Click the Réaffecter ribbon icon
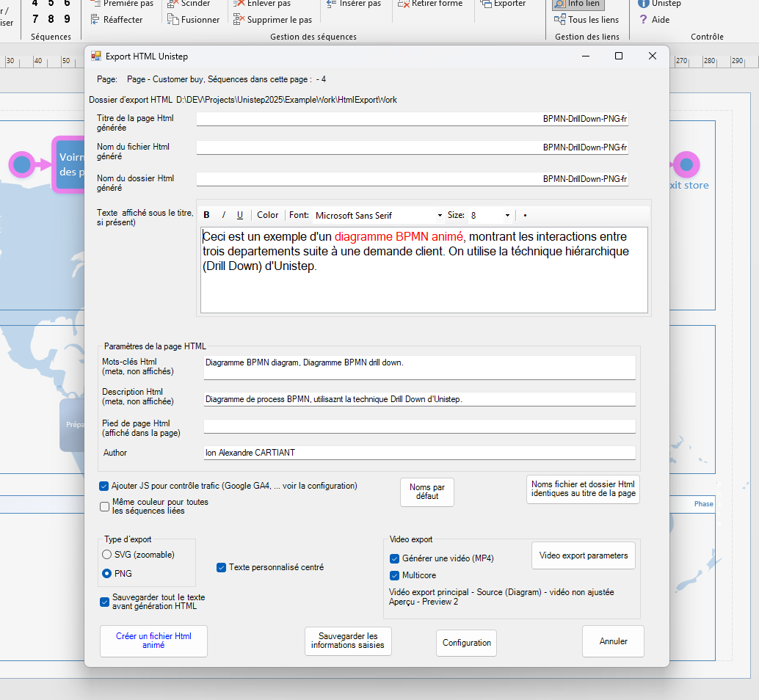Viewport: 759px width, 700px height. [97, 20]
